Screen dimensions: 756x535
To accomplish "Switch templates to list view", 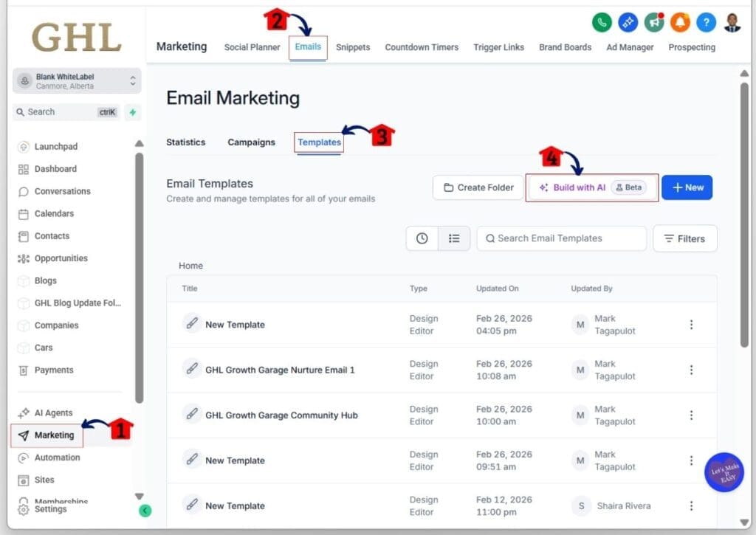I will point(454,238).
